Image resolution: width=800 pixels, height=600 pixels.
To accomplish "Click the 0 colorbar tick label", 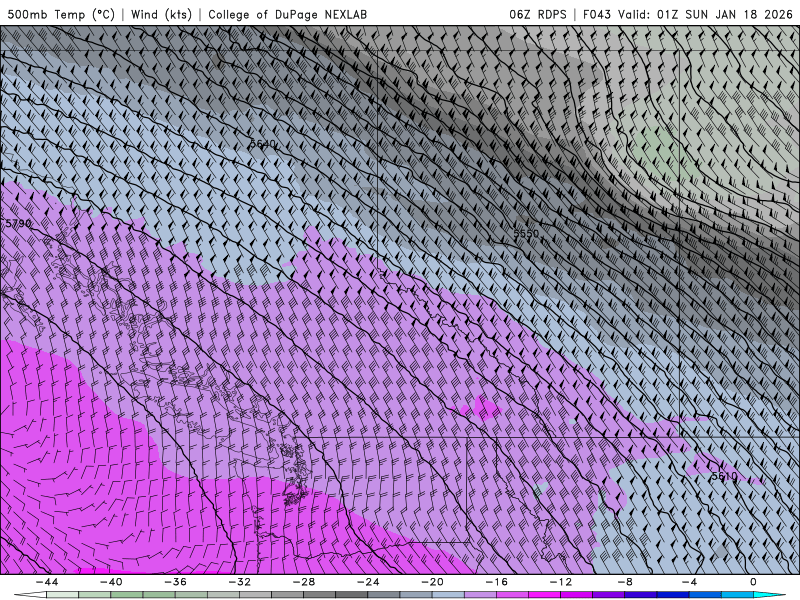I will tap(754, 582).
